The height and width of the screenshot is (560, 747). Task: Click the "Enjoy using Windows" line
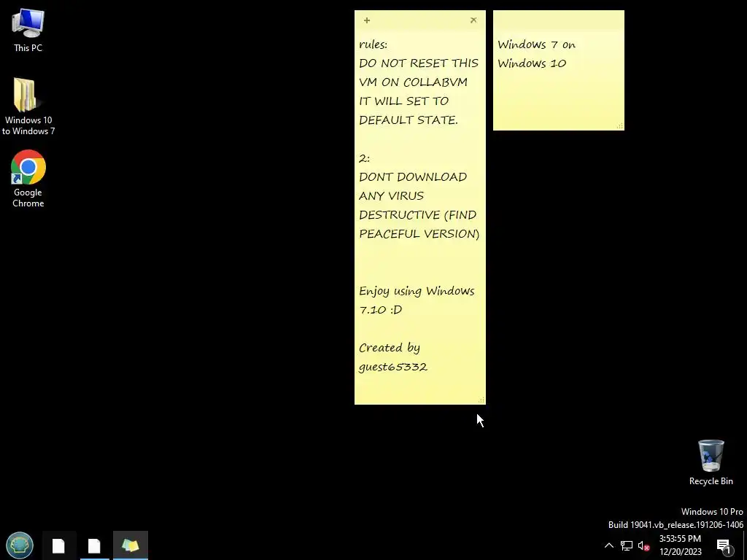click(417, 291)
